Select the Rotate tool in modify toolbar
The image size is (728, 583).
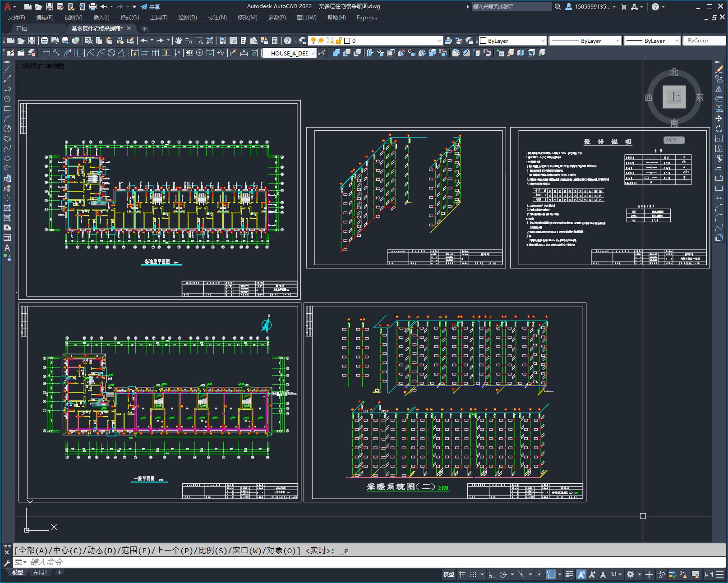(719, 129)
